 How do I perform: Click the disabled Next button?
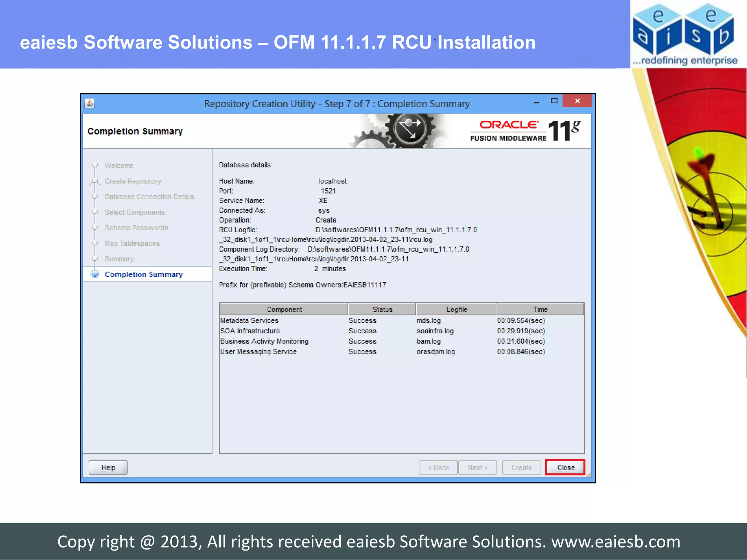click(x=478, y=467)
